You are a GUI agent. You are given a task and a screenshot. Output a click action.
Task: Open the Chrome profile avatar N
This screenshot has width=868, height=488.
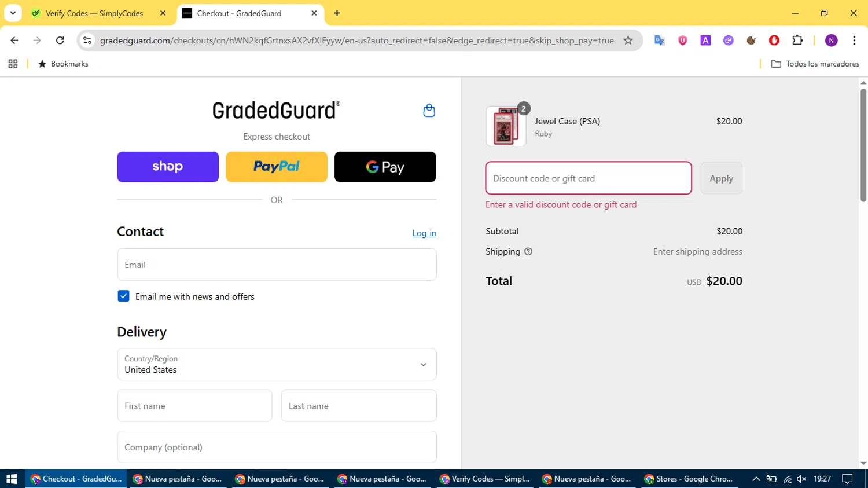[832, 41]
